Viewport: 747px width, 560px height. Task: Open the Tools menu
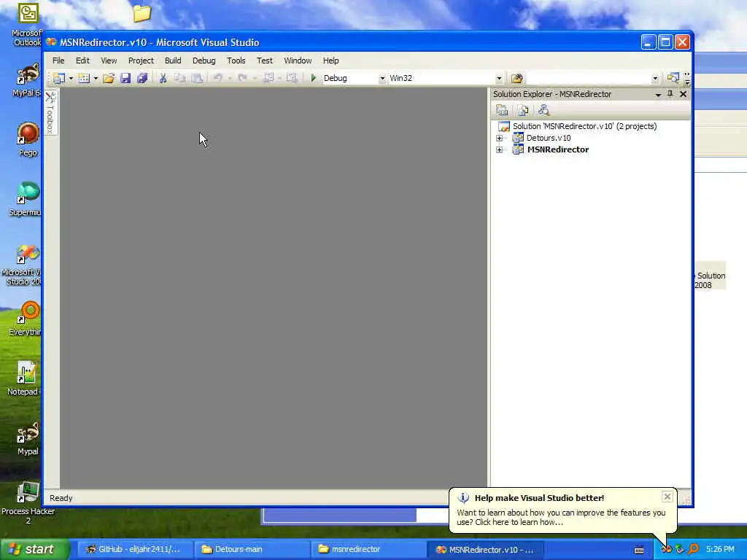pos(236,61)
